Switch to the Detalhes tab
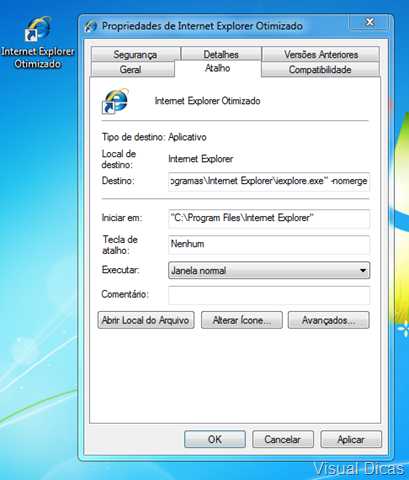Image resolution: width=409 pixels, height=480 pixels. pos(221,54)
